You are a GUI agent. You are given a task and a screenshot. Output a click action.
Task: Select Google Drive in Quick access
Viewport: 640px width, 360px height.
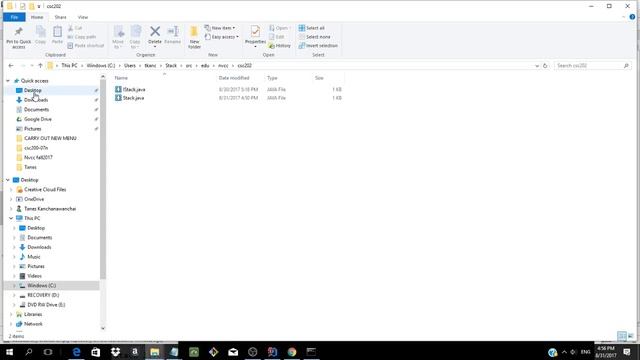click(x=38, y=119)
